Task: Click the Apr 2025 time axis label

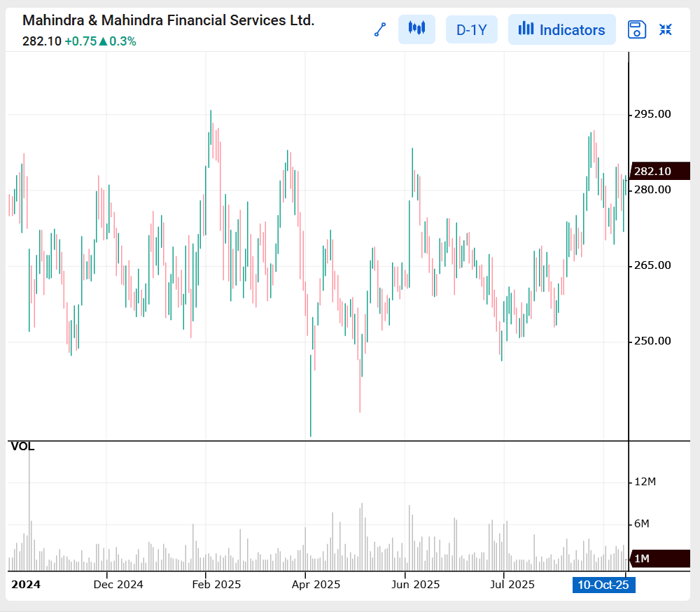Action: coord(316,584)
